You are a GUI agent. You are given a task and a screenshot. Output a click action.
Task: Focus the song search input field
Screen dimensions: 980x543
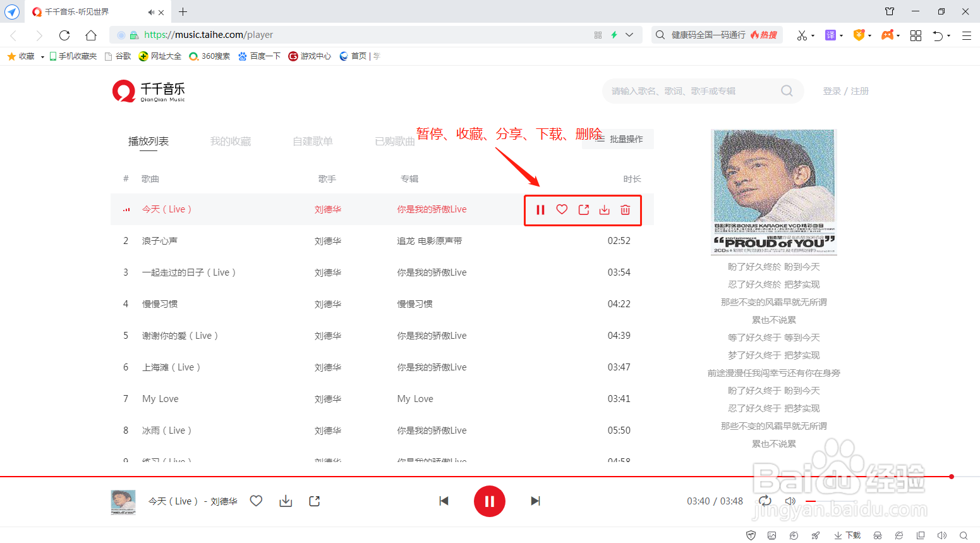click(x=692, y=91)
